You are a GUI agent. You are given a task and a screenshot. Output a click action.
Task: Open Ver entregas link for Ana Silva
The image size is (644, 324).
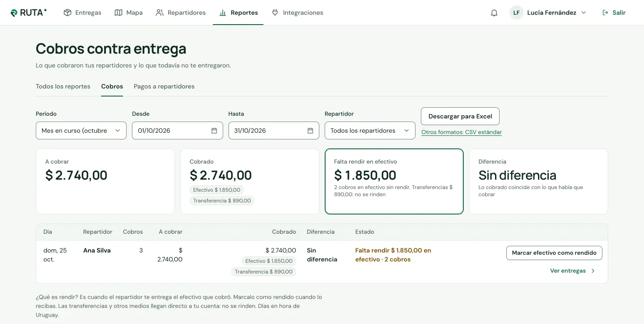[x=573, y=271]
